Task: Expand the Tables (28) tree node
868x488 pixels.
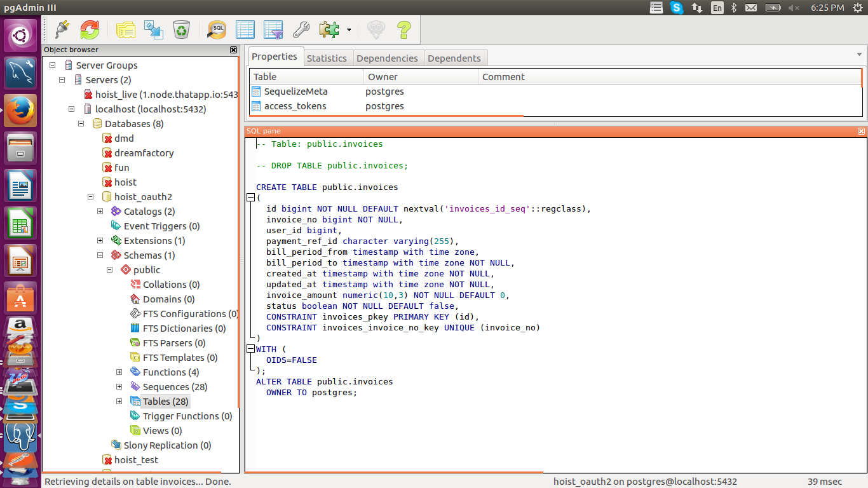Action: [118, 401]
